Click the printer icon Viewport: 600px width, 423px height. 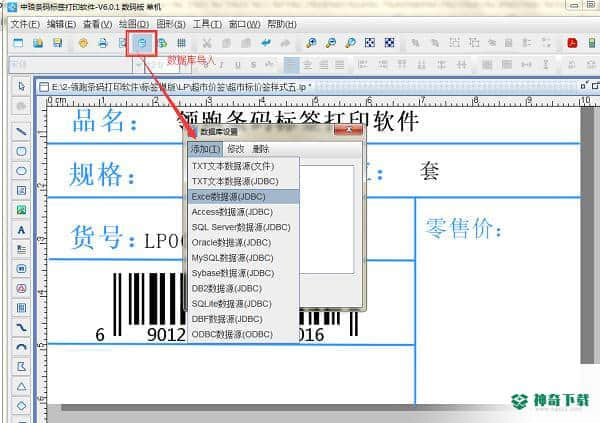pos(103,43)
